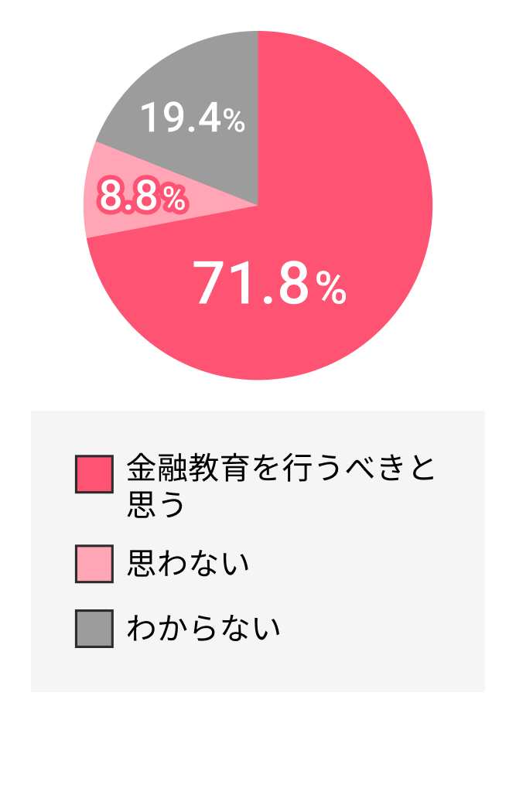Click the percent sign after 19.4

click(234, 121)
